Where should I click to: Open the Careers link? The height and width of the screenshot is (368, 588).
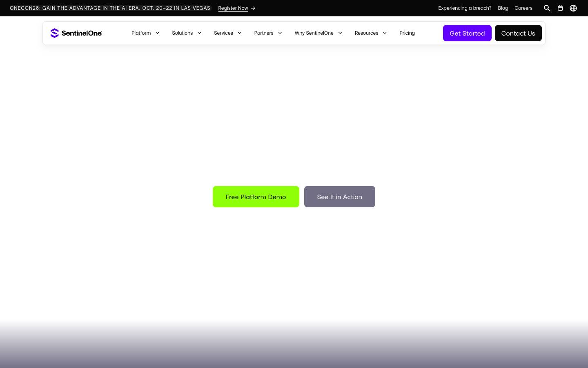click(x=523, y=8)
